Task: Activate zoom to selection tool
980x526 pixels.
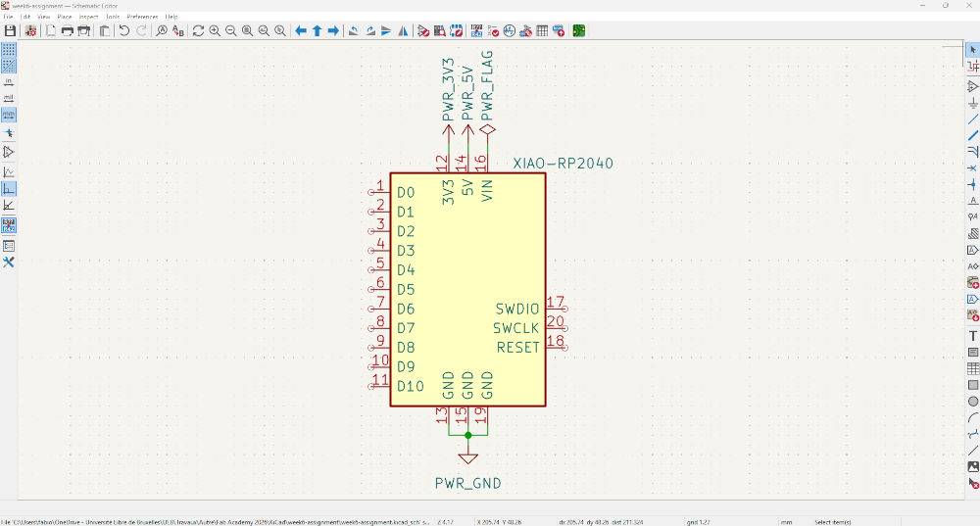Action: [280, 30]
